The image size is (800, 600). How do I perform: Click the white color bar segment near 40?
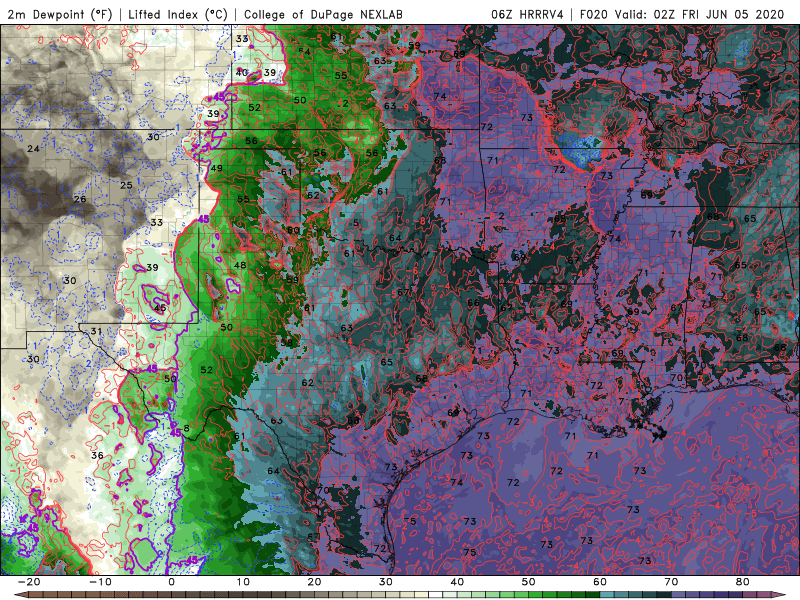click(436, 595)
